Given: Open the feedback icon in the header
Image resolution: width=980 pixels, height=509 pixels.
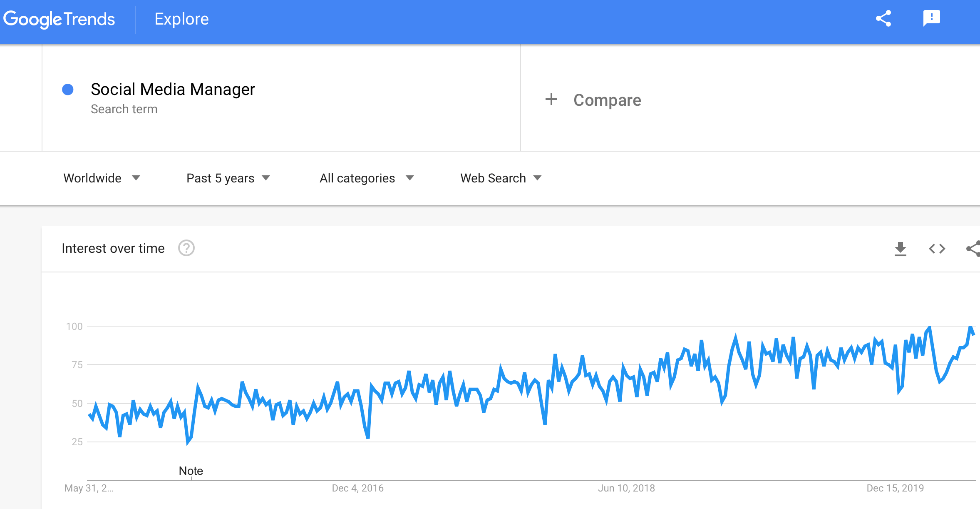Looking at the screenshot, I should [931, 18].
